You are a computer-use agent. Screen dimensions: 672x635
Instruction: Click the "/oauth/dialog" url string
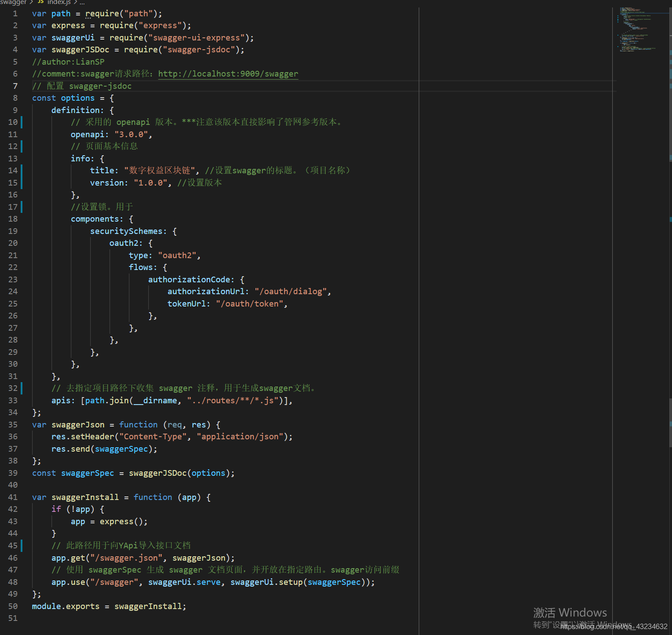(x=291, y=292)
